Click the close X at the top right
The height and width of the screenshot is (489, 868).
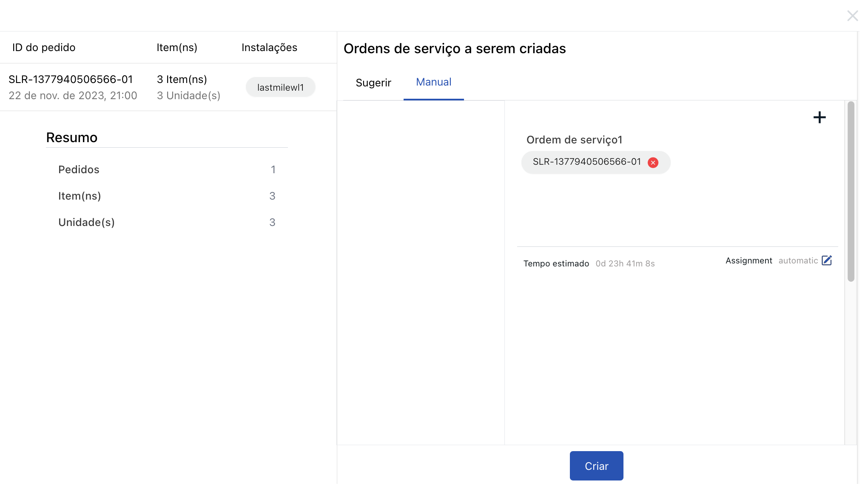(853, 16)
